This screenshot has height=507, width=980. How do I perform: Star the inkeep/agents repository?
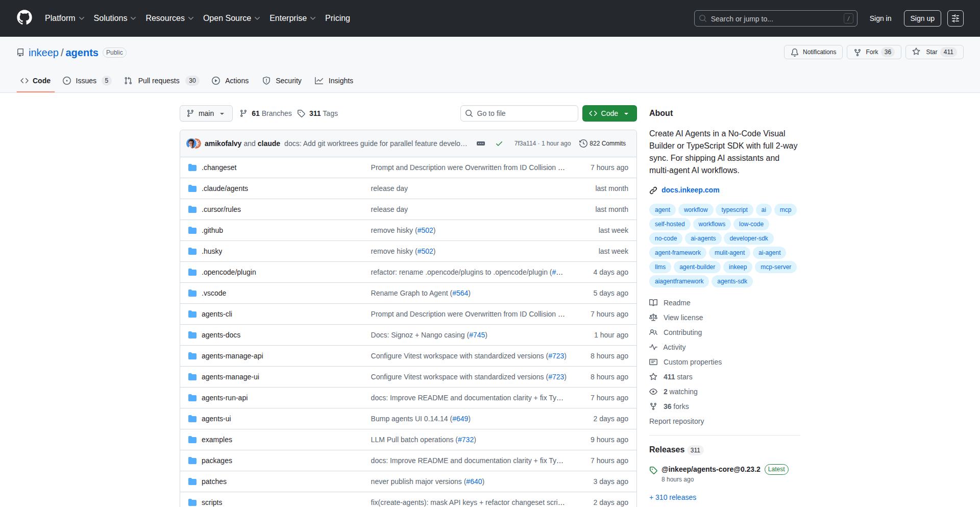[x=934, y=52]
